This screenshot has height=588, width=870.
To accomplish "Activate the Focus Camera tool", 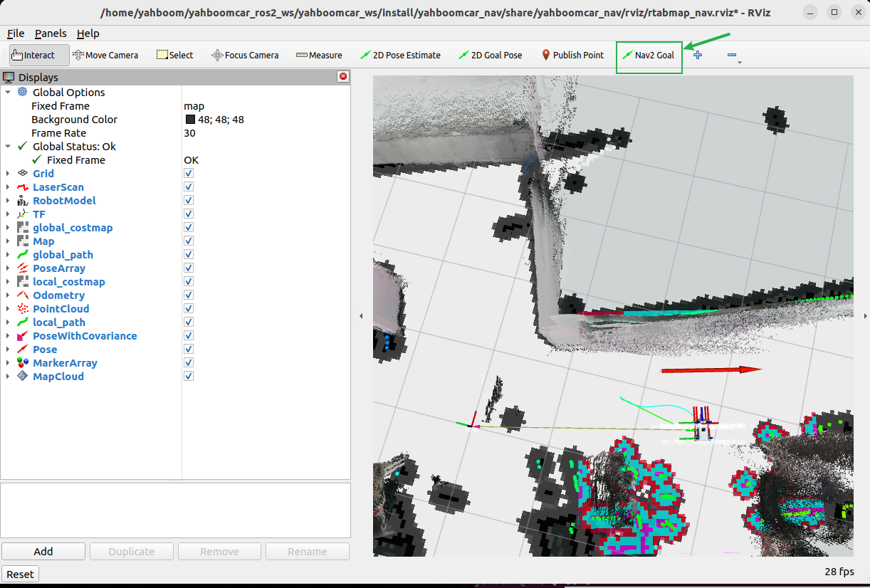I will (x=245, y=56).
